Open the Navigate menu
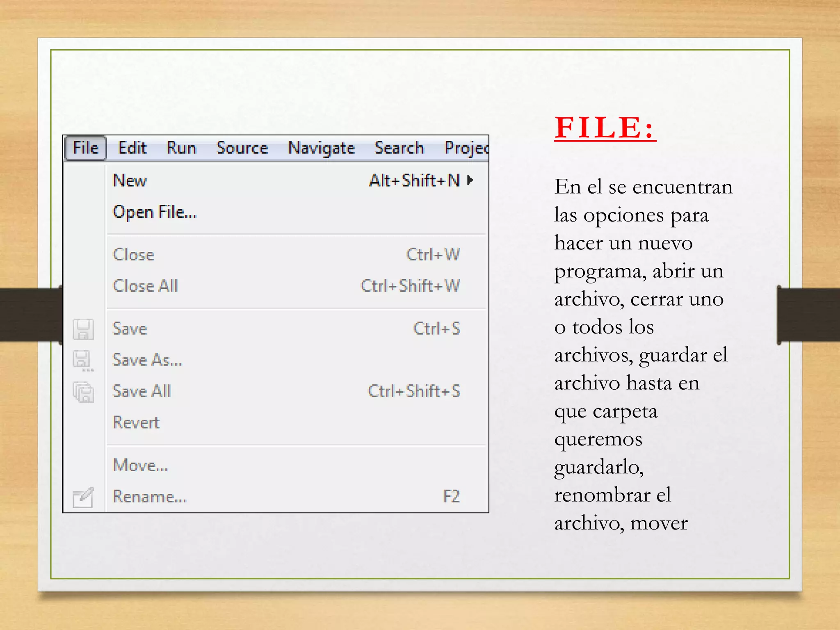 [x=322, y=148]
